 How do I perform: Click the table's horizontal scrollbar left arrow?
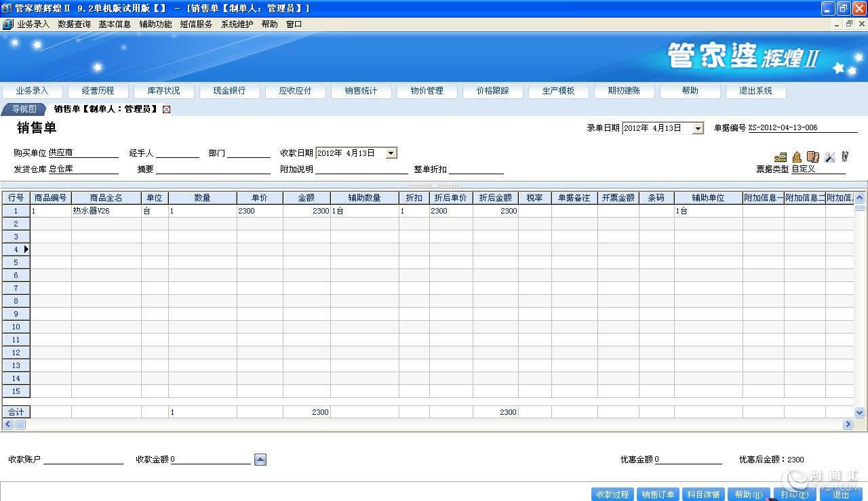[8, 424]
